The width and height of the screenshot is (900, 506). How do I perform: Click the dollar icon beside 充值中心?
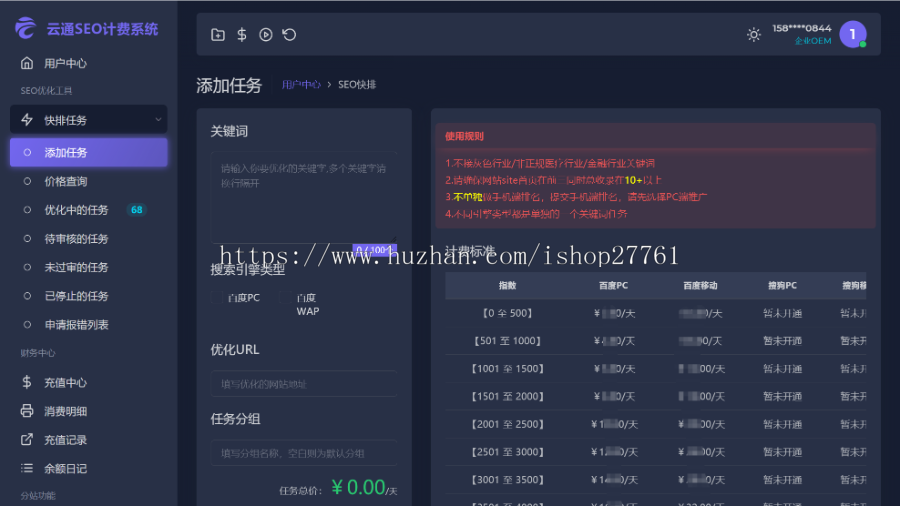click(x=26, y=382)
